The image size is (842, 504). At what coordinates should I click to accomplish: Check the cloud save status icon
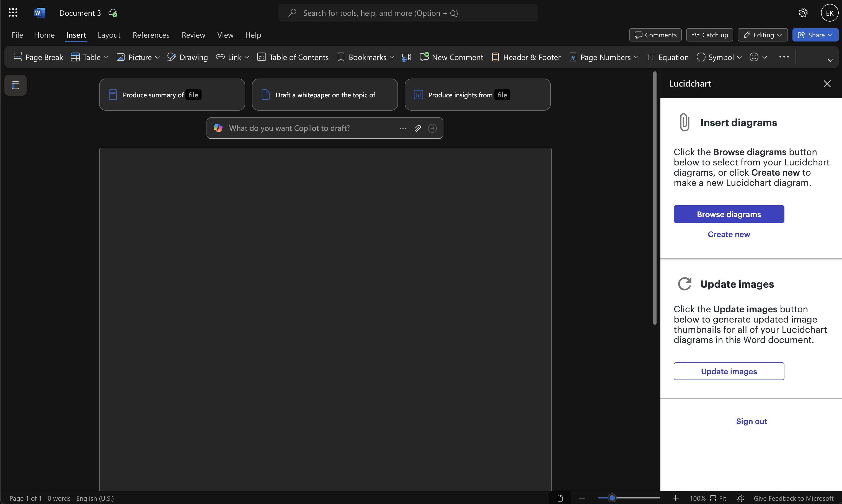pos(113,13)
